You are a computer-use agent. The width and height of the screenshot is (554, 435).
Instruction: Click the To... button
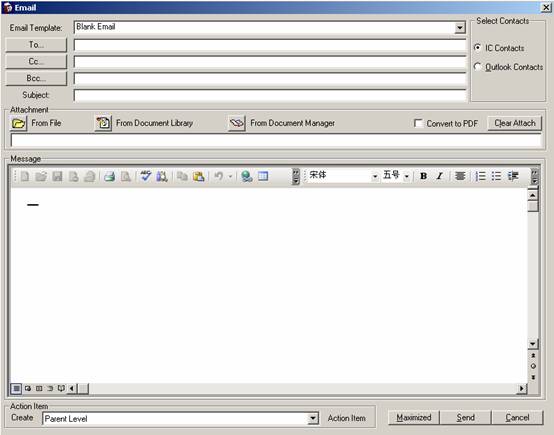point(36,45)
